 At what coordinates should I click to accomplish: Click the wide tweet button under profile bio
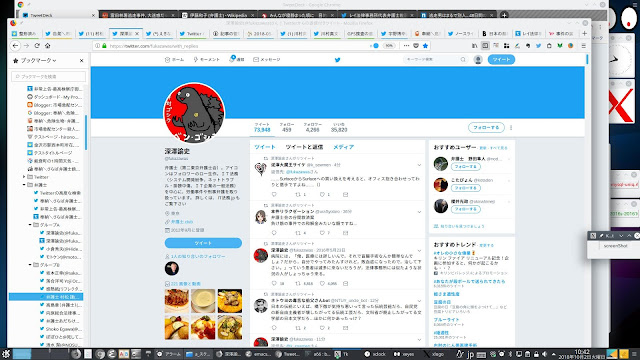(x=203, y=243)
